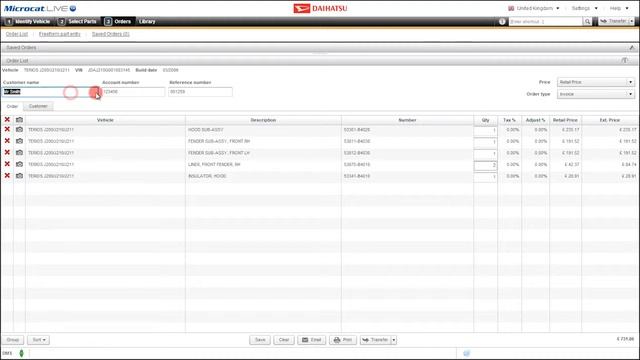The width and height of the screenshot is (640, 360).
Task: Open the United Kingdom region dropdown
Action: click(534, 8)
